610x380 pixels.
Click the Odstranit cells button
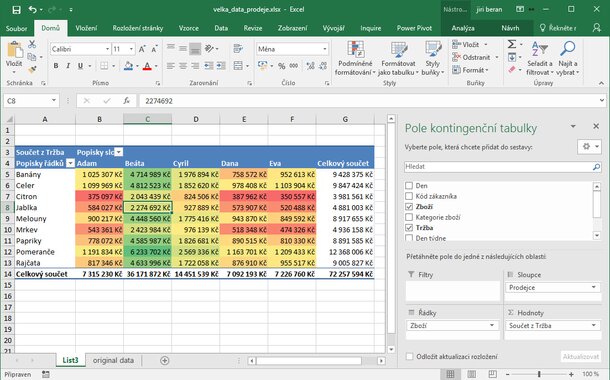click(x=475, y=57)
